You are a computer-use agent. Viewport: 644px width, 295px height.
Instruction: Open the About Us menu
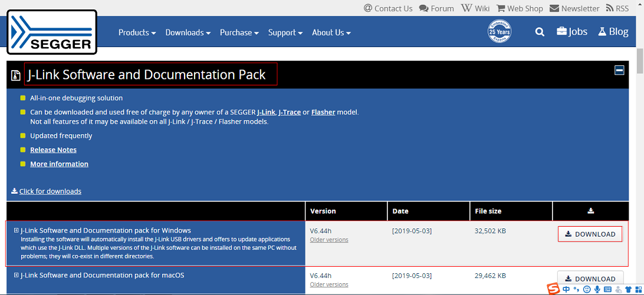coord(331,32)
